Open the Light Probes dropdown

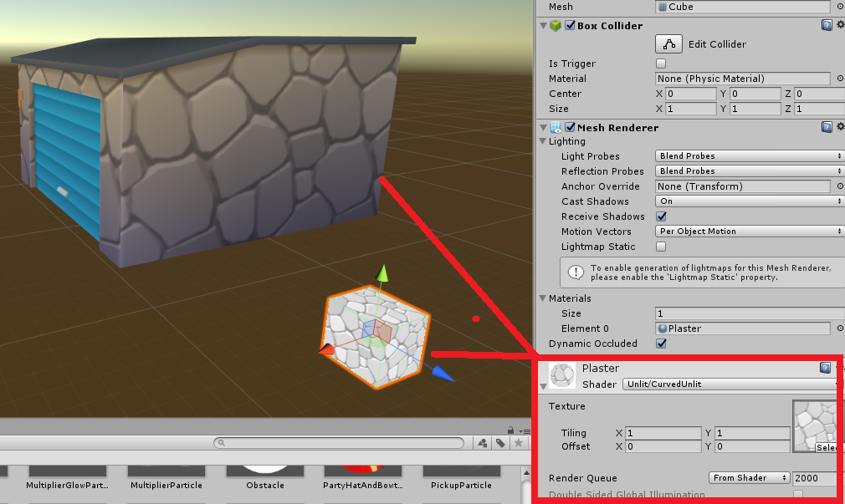click(x=748, y=155)
